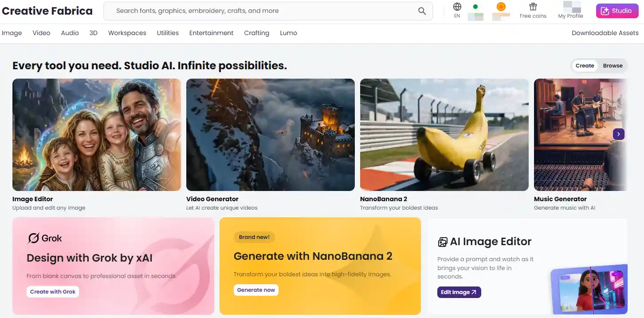Expand the Utilities menu
Image resolution: width=644 pixels, height=318 pixels.
pos(168,33)
